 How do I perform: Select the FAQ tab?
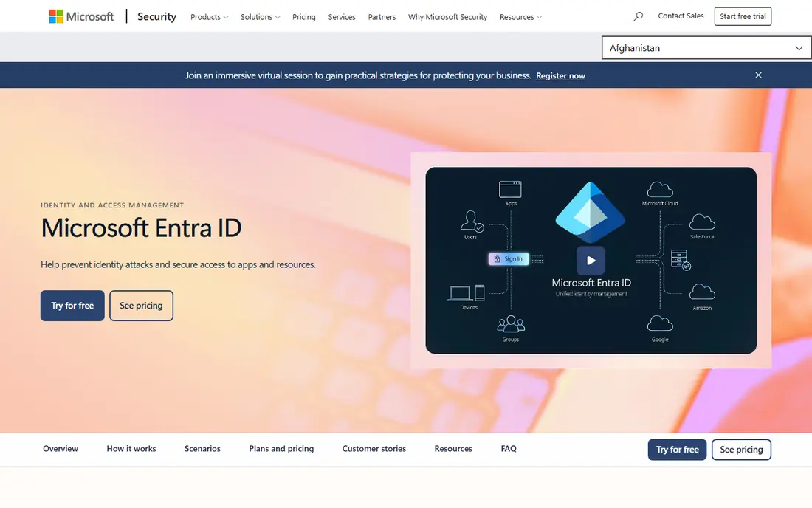(x=509, y=449)
